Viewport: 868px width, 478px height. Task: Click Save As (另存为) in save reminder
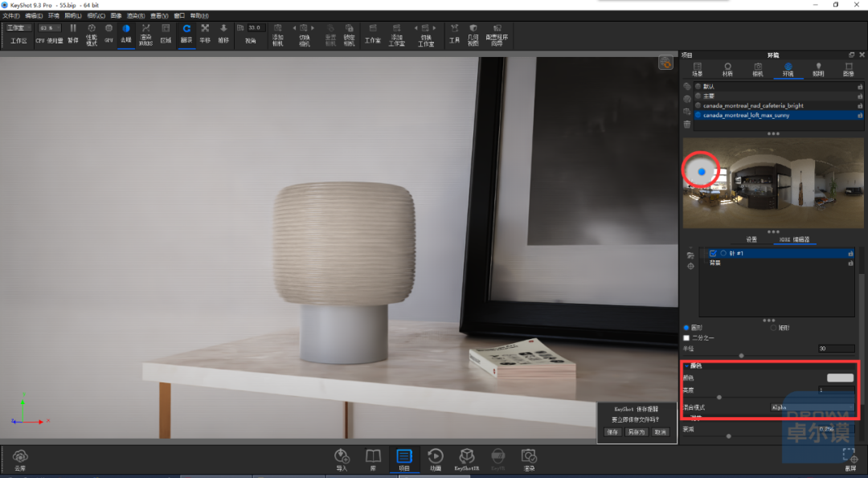click(x=636, y=432)
